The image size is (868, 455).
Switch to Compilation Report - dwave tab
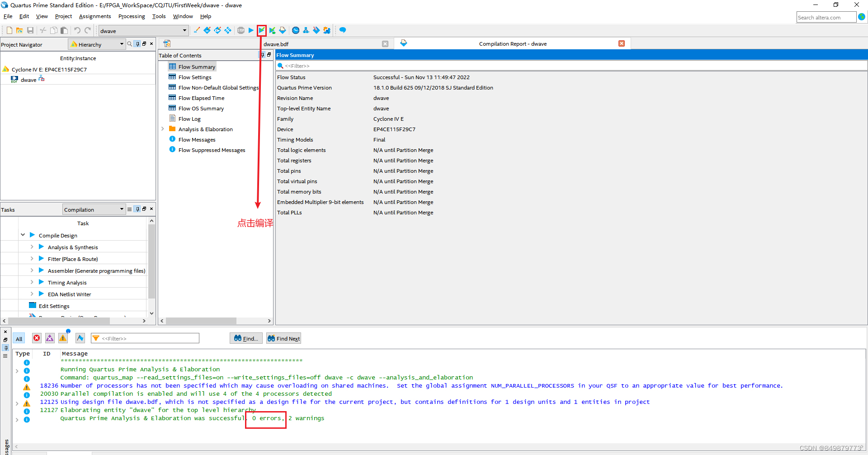[x=512, y=44]
